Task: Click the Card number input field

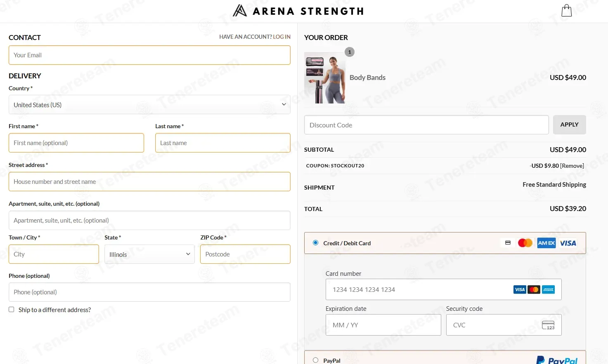Action: pos(443,289)
